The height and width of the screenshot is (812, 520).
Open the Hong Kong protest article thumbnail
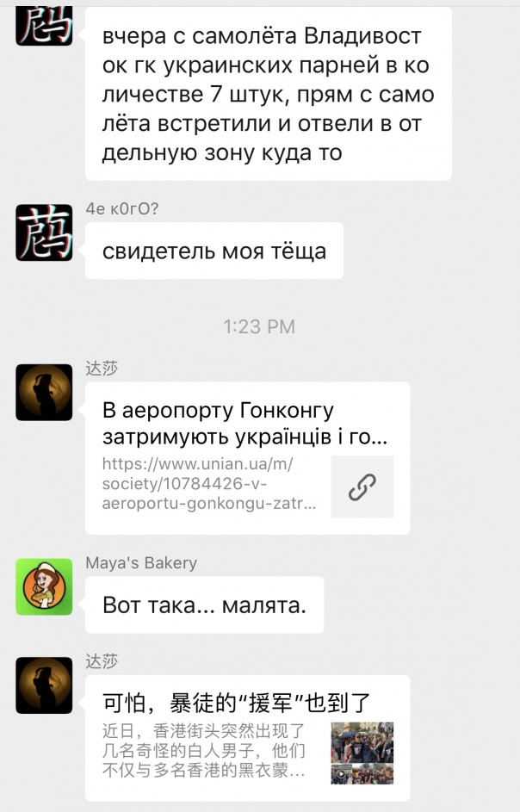362,753
